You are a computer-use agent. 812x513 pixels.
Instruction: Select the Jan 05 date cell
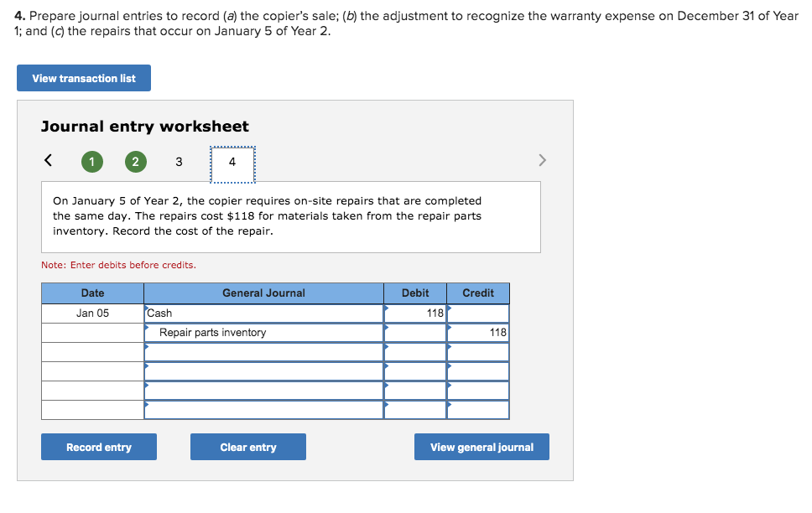[x=92, y=313]
